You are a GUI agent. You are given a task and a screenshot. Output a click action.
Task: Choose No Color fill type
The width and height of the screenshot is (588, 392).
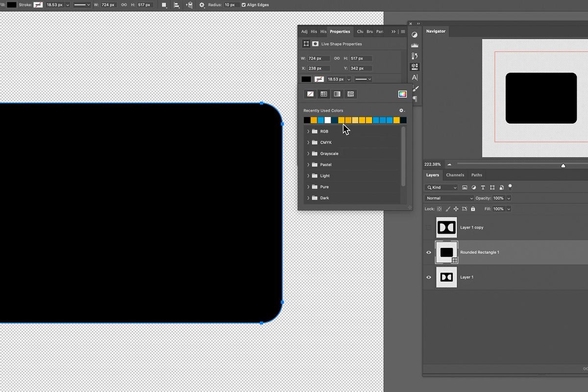click(310, 94)
